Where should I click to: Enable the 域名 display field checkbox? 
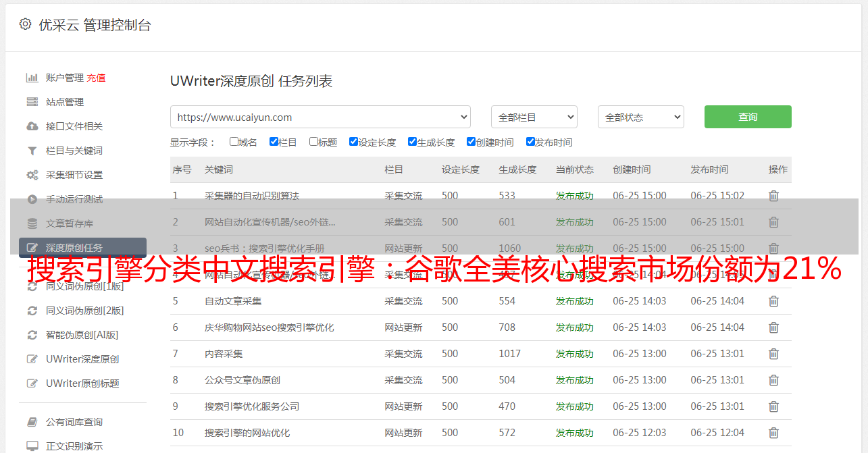234,142
